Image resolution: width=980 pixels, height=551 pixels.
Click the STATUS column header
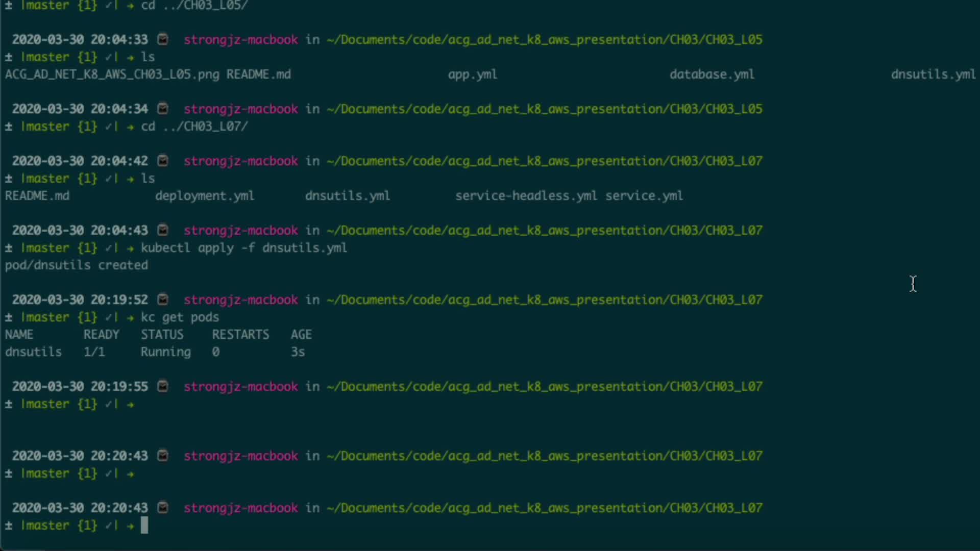pos(162,335)
